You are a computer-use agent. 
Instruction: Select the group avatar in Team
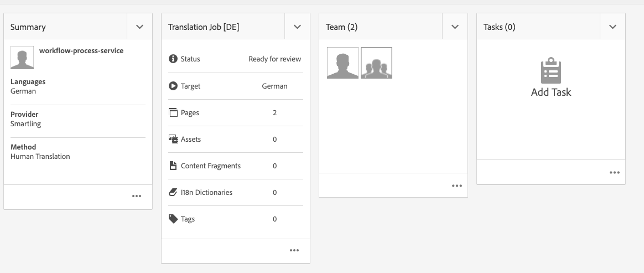376,63
